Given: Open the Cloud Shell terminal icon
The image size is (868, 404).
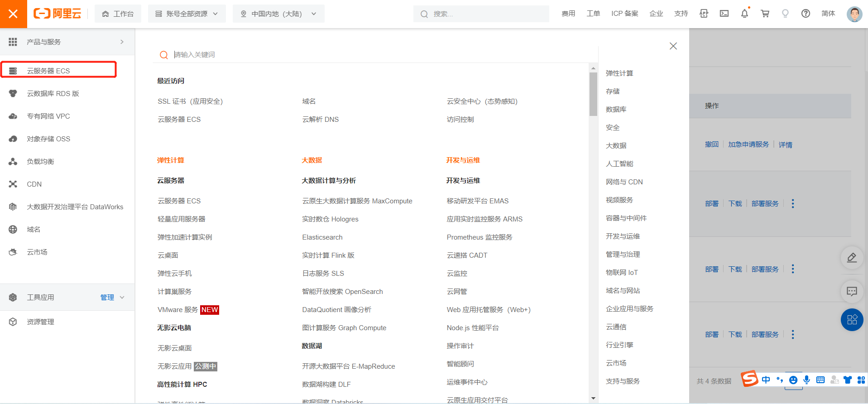Looking at the screenshot, I should click(x=724, y=14).
